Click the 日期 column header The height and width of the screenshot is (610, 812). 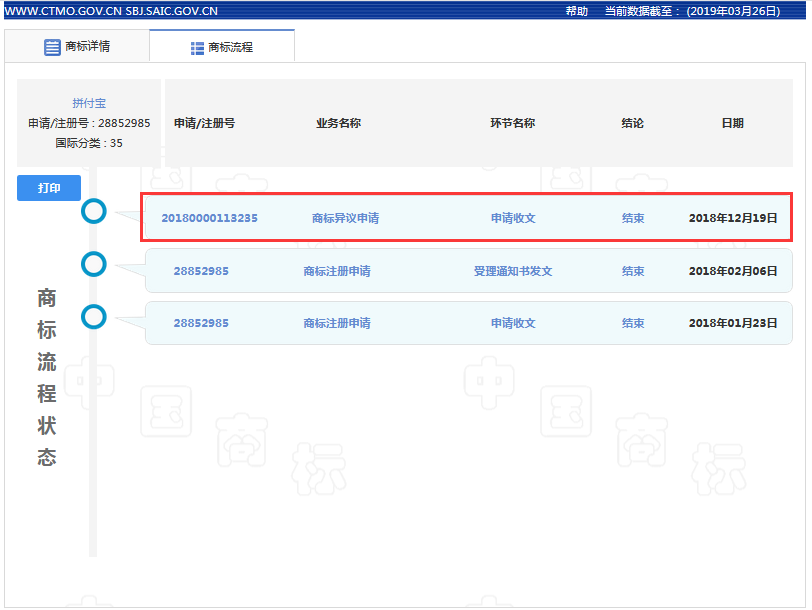(732, 123)
